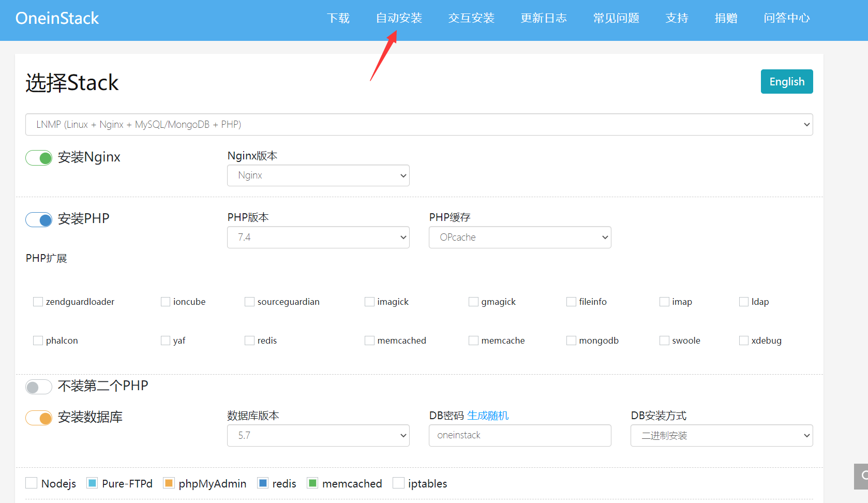Click the floating search icon button
The width and height of the screenshot is (868, 503).
click(861, 476)
